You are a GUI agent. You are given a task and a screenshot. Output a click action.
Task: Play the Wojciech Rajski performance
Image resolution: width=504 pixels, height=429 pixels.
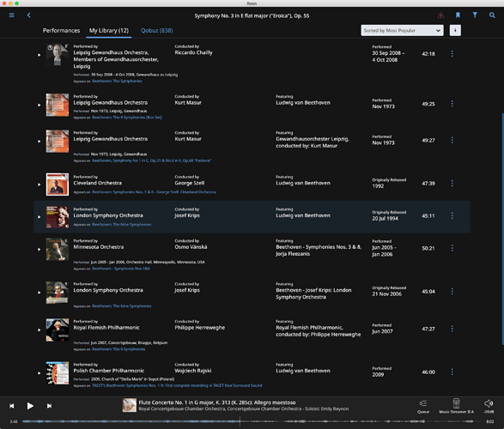(39, 373)
